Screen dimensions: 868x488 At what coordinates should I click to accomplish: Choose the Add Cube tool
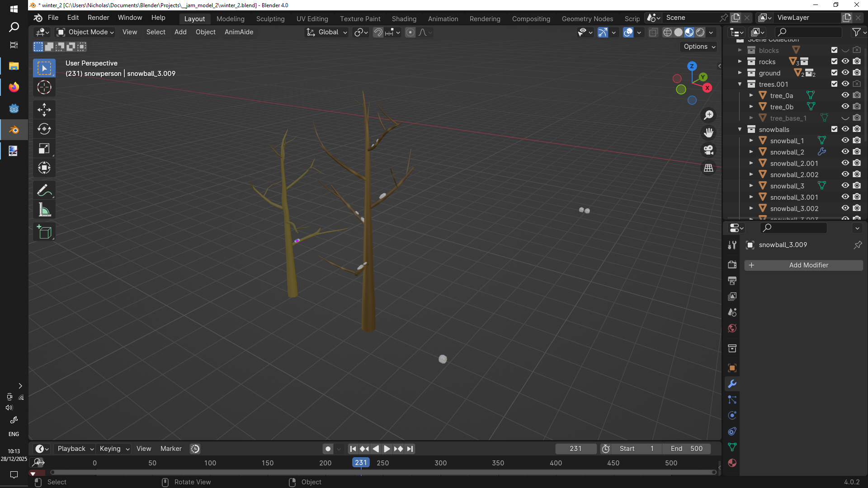44,232
